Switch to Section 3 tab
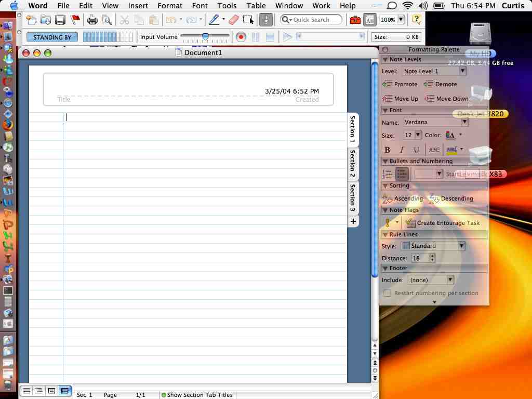 (x=353, y=198)
